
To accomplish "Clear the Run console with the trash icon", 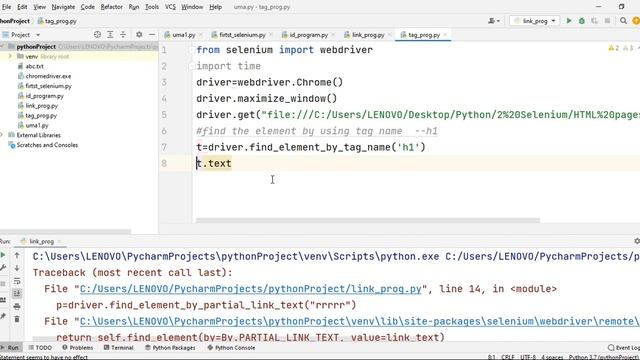I will point(17,319).
